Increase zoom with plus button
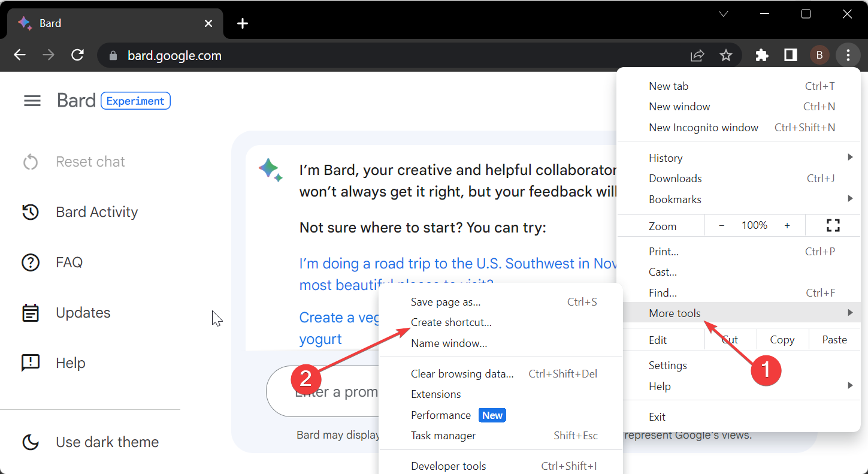This screenshot has width=868, height=474. pyautogui.click(x=787, y=226)
